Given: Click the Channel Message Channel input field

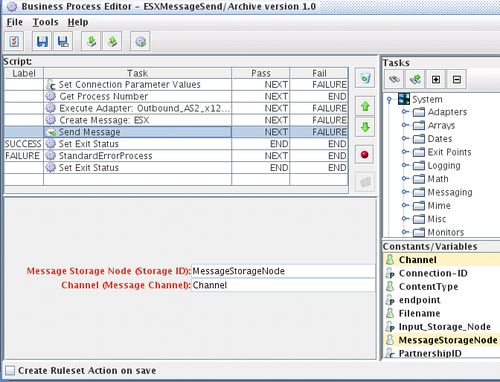Looking at the screenshot, I should pyautogui.click(x=283, y=285).
